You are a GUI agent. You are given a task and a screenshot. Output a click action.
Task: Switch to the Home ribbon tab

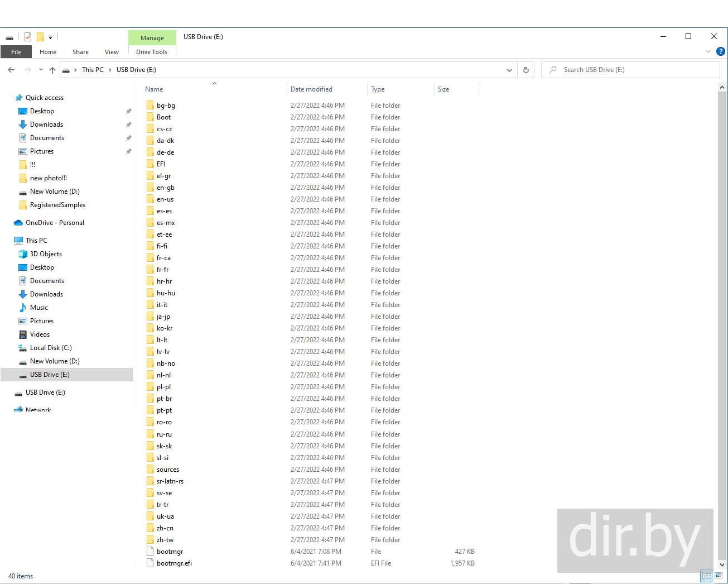[x=48, y=52]
